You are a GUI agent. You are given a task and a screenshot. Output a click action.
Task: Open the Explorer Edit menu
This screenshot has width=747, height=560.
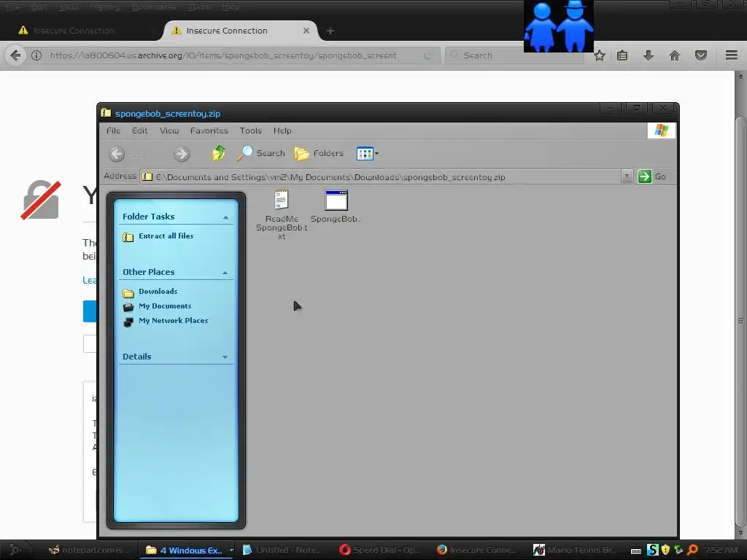pyautogui.click(x=139, y=131)
